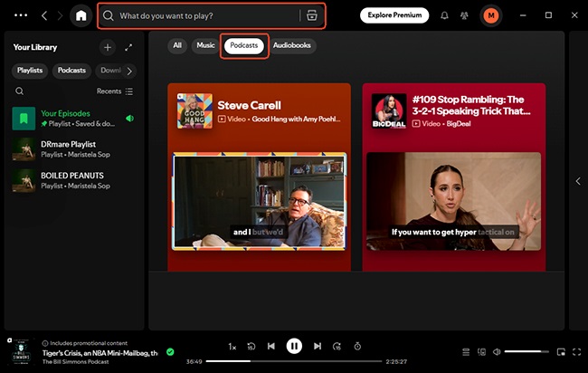Show more library filters with the right chevron
588x373 pixels.
(129, 71)
